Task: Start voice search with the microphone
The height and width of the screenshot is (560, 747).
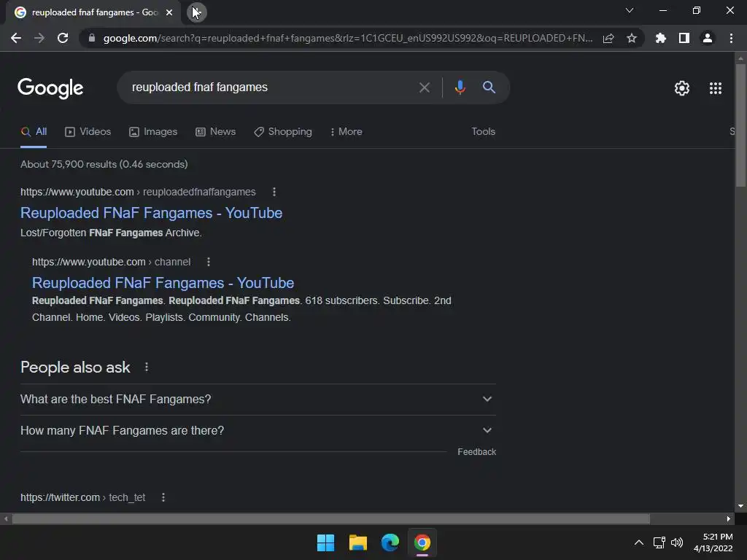Action: [x=460, y=87]
